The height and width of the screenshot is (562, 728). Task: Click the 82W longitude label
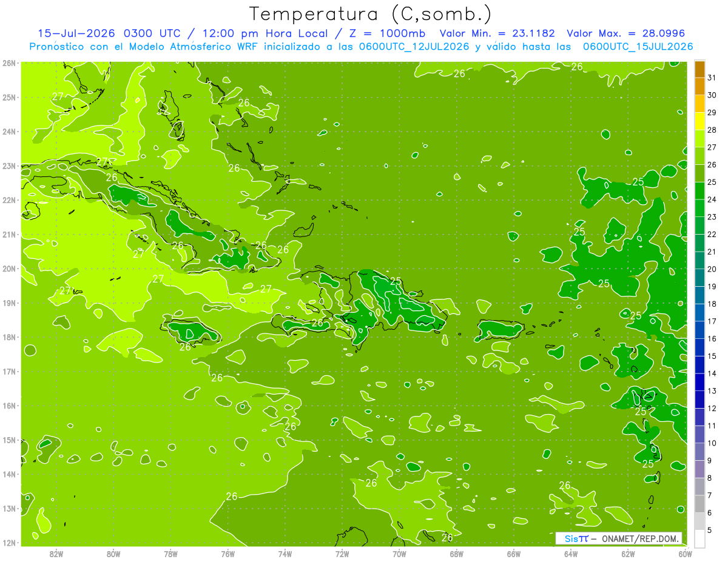(56, 554)
